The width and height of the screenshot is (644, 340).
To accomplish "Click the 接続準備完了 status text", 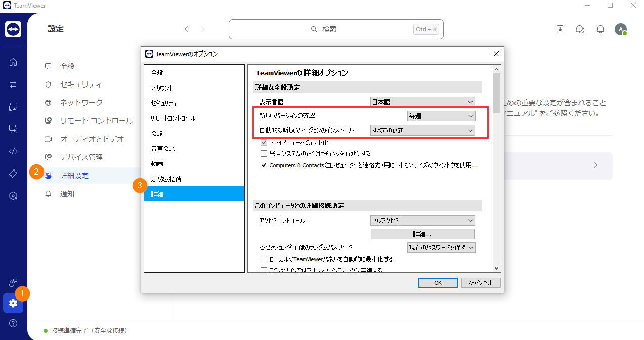I will pos(89,330).
